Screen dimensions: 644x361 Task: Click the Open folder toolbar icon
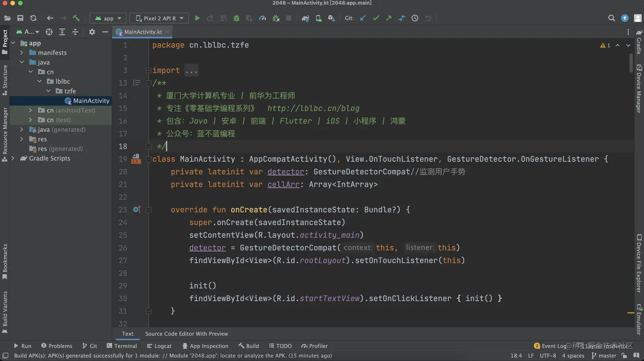tap(7, 18)
